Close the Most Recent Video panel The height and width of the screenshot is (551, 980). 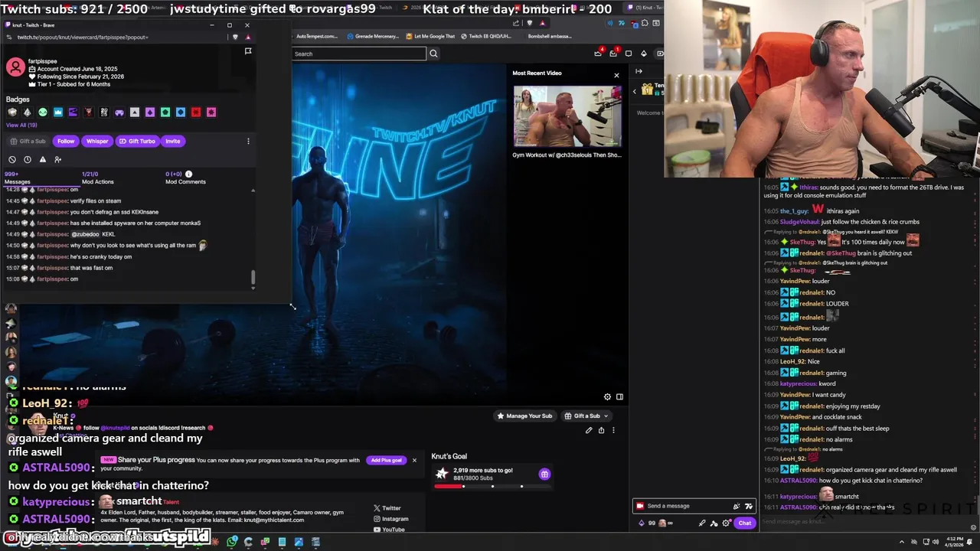(x=616, y=75)
